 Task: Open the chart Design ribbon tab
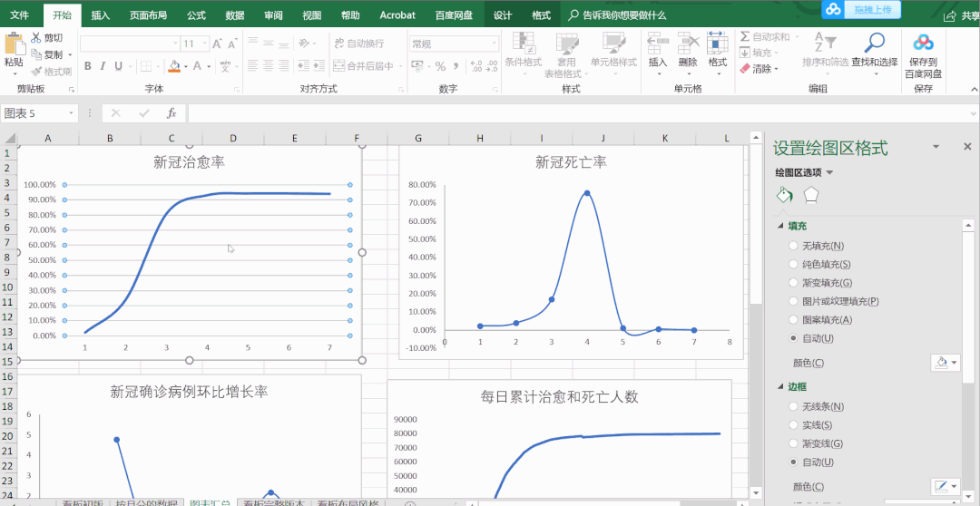(x=503, y=15)
